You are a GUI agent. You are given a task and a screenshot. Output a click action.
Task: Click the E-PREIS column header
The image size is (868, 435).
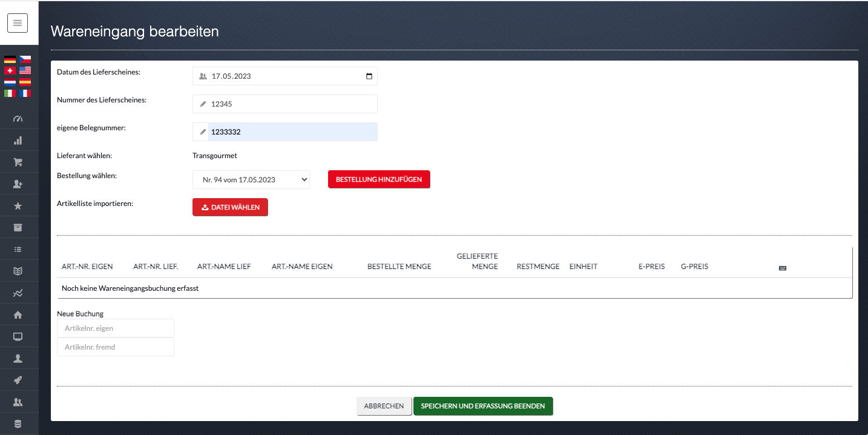pyautogui.click(x=652, y=267)
